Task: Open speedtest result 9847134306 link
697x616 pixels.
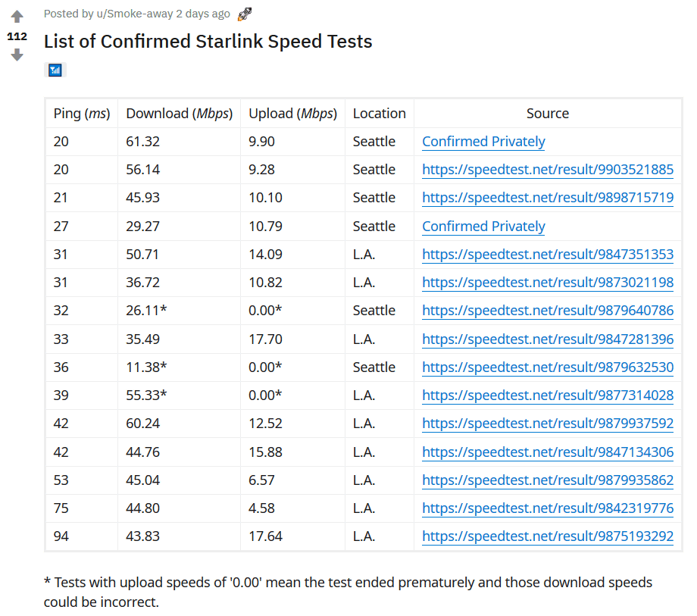Action: pyautogui.click(x=547, y=452)
